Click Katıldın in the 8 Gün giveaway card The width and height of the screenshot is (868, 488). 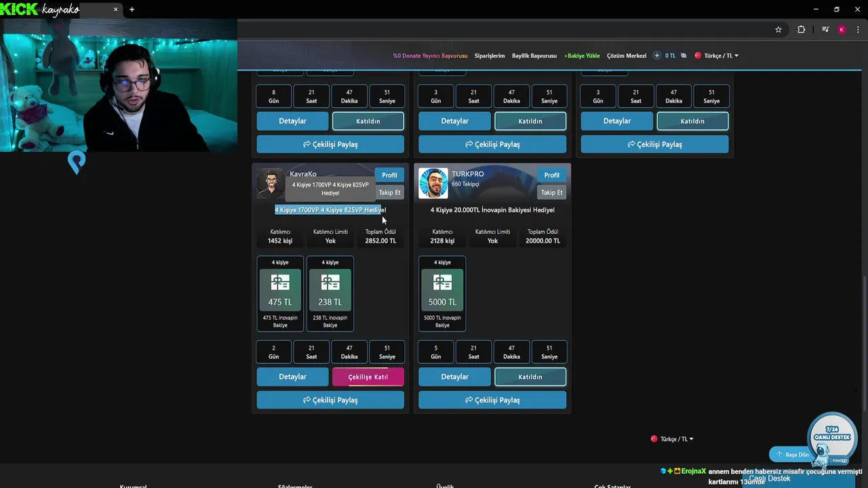coord(368,121)
